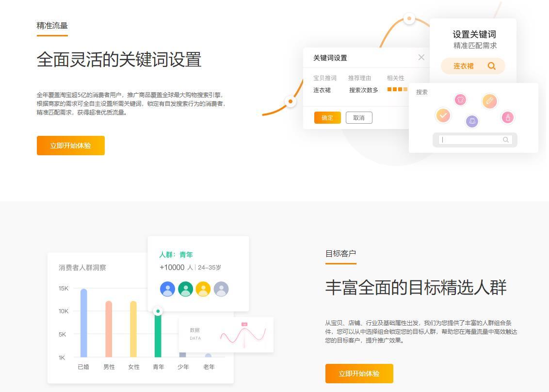Click the green user avatar icon
Viewport: 549px width, 392px height.
pyautogui.click(x=186, y=289)
